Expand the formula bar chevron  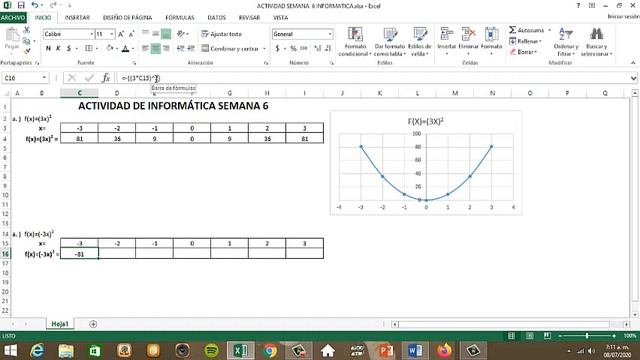pos(633,78)
